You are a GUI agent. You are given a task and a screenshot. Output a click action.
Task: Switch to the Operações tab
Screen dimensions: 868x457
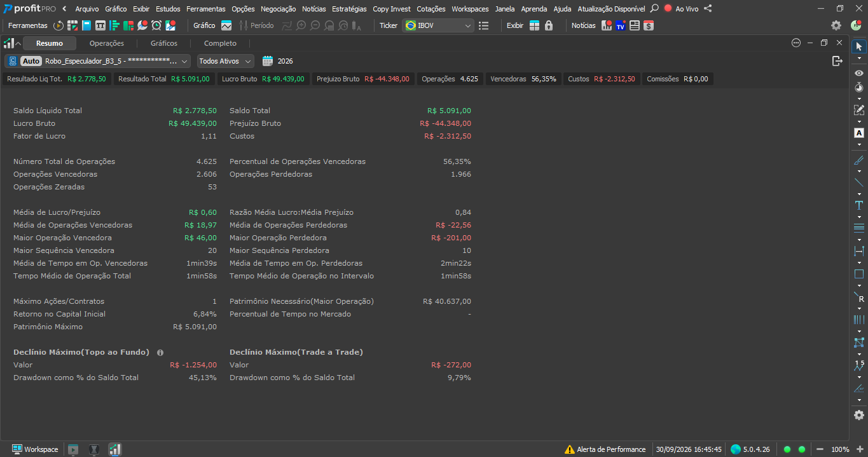pos(107,43)
